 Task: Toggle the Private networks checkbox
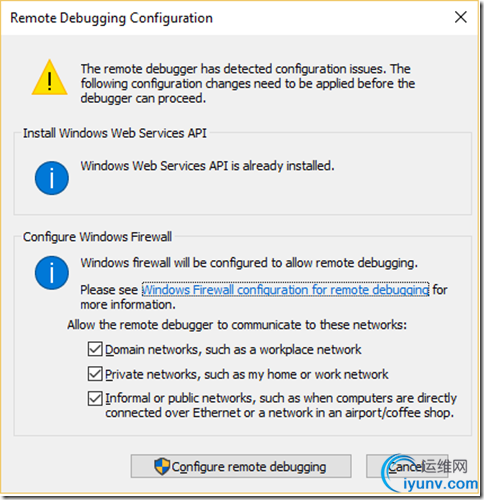click(95, 374)
